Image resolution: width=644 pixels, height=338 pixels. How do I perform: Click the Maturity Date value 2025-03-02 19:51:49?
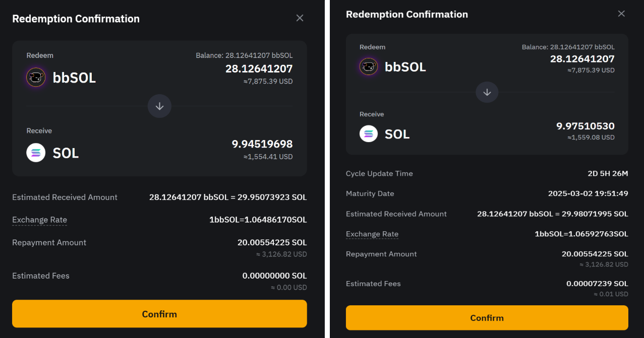tap(588, 193)
